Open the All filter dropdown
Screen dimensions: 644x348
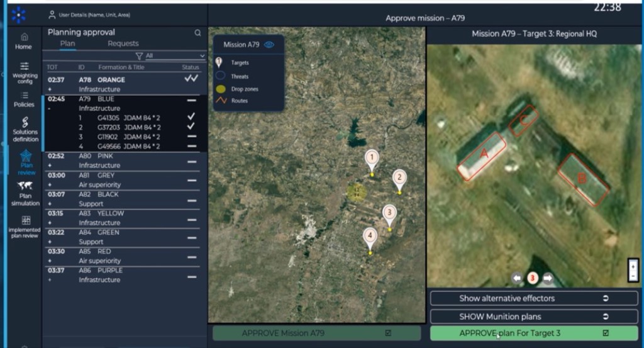pos(171,56)
